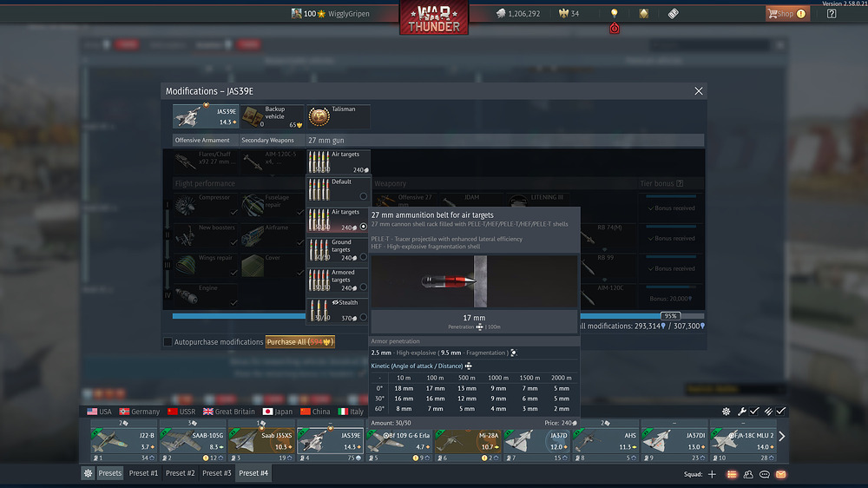The image size is (868, 488).
Task: Click the wrench repair icon above slots
Action: 742,411
